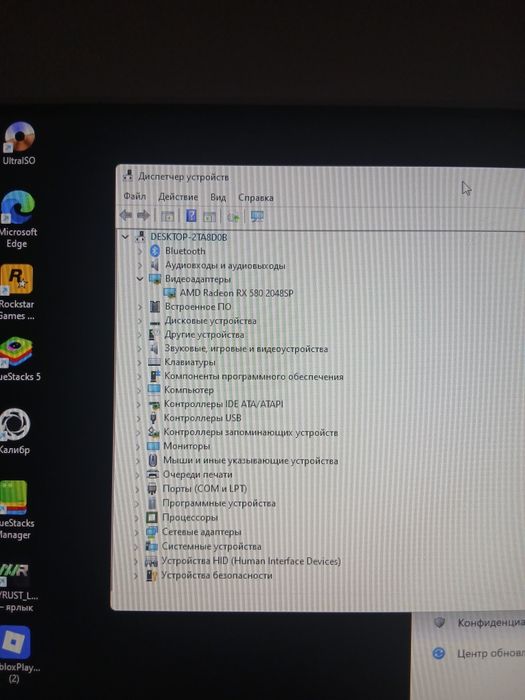Select the Microsoft Edge desktop icon
Screen dimensions: 525x700
(x=18, y=219)
